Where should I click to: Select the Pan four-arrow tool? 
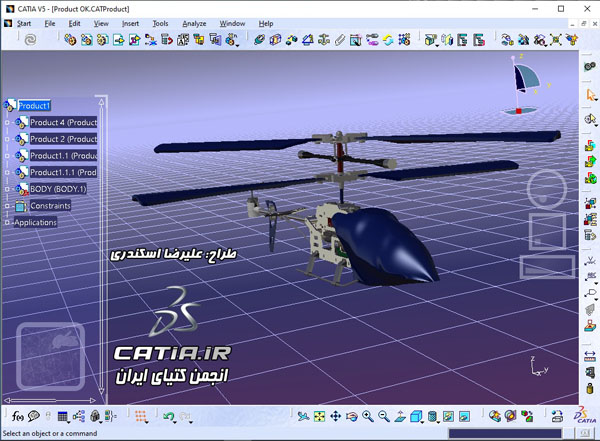[x=336, y=416]
